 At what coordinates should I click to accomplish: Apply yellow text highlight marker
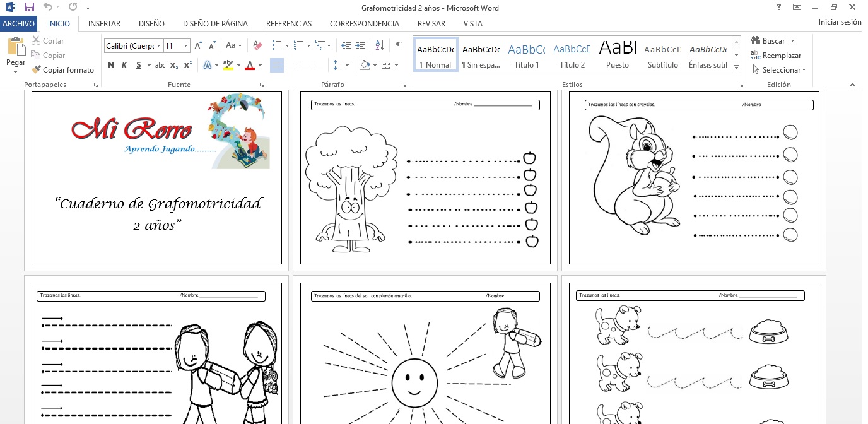228,65
